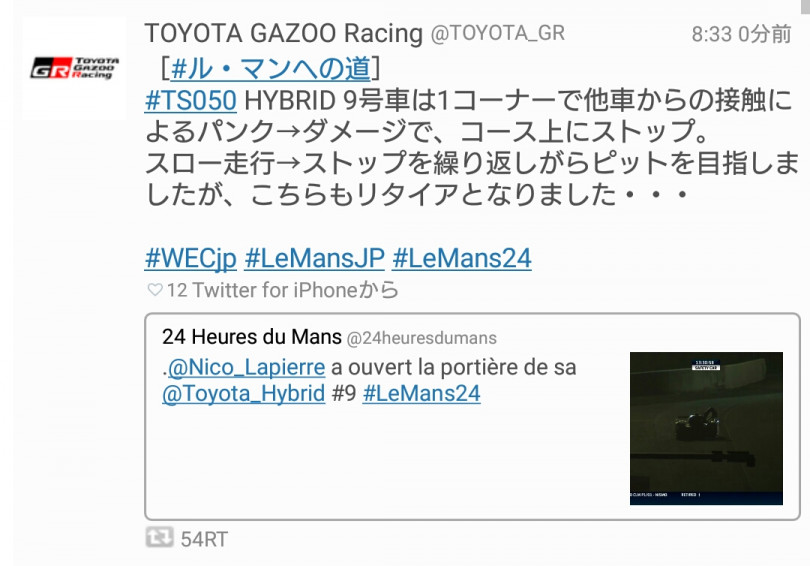Click the 8:33 tweet timestamp
Viewport: 810px width, 566px height.
pyautogui.click(x=711, y=34)
